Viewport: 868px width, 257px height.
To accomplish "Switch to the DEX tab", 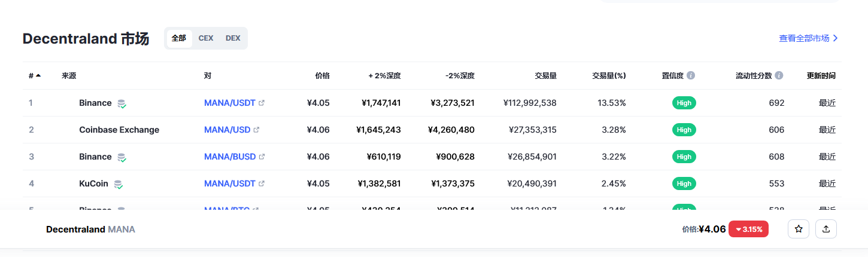I will coord(233,38).
